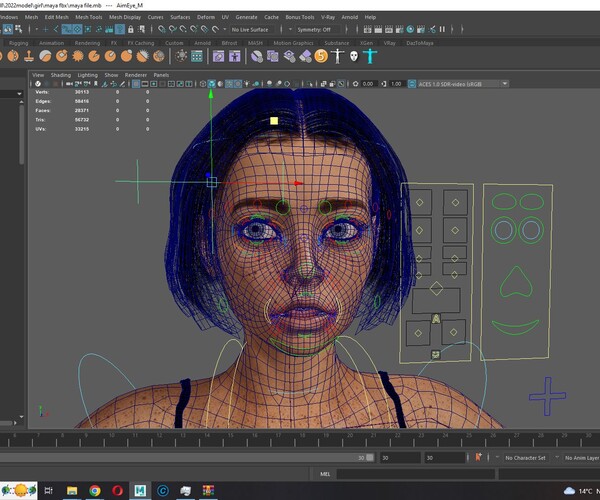Viewport: 600px width, 500px height.
Task: Click the Maya icon in the taskbar
Action: point(140,490)
